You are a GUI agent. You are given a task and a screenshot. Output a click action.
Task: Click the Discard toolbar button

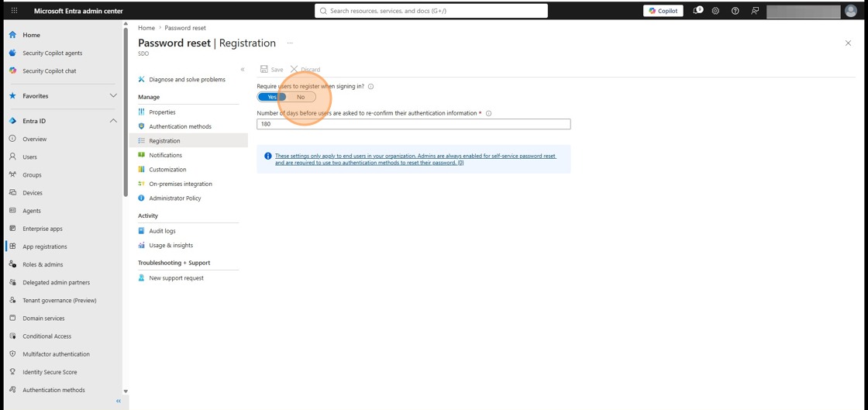tap(305, 70)
